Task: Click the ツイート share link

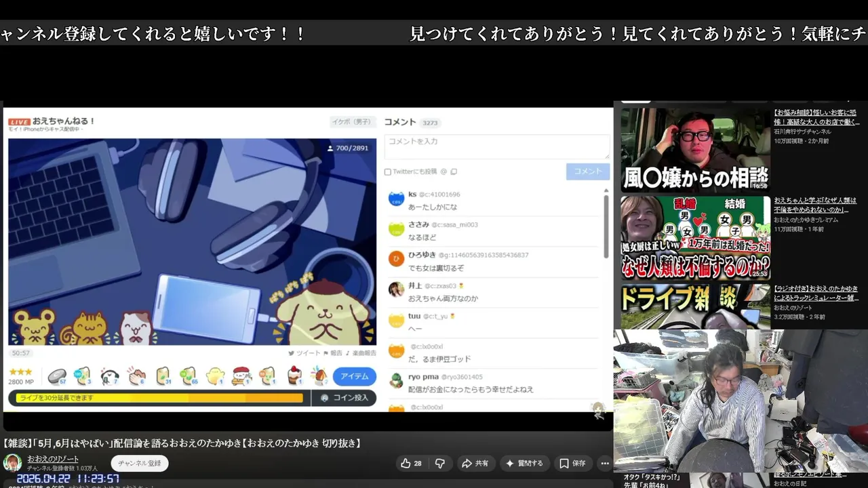Action: point(304,353)
